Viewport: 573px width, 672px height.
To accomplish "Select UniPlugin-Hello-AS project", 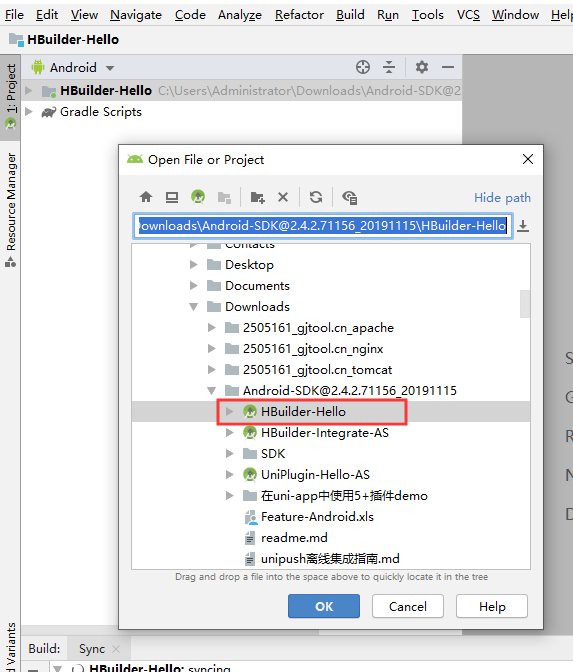I will click(331, 474).
